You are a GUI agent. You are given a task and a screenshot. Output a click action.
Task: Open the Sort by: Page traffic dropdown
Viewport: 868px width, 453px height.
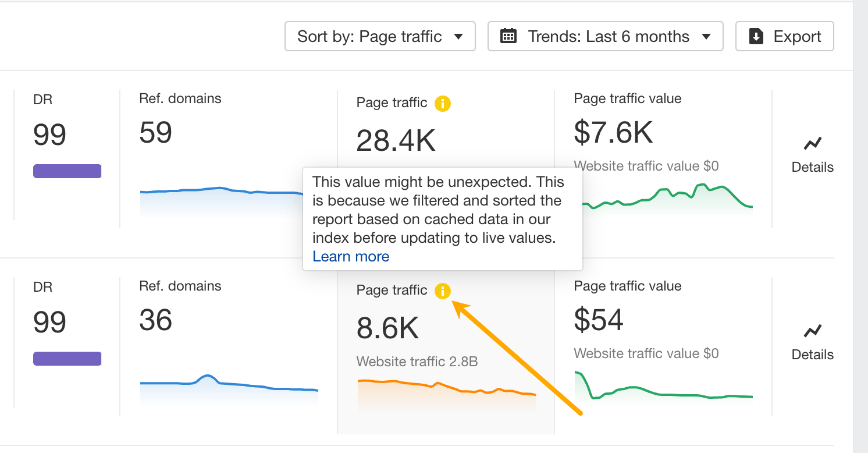click(379, 36)
